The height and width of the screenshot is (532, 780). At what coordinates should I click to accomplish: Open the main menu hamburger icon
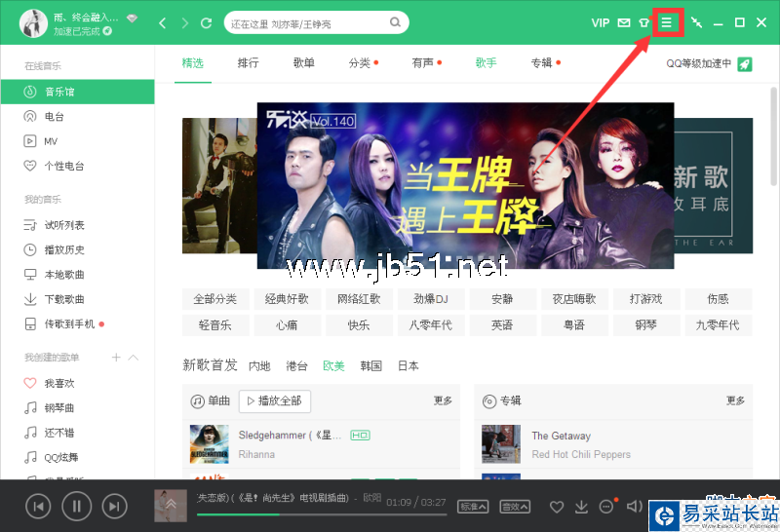(x=666, y=22)
